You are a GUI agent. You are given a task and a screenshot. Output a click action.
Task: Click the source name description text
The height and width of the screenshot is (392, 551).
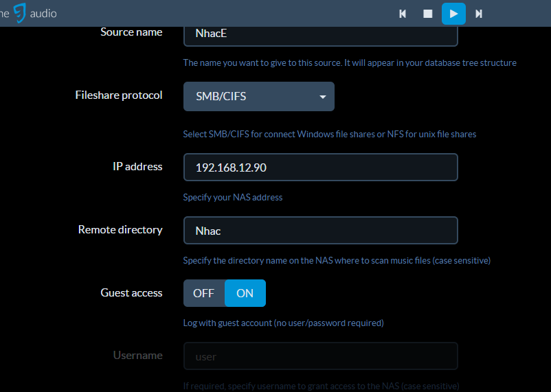(350, 63)
